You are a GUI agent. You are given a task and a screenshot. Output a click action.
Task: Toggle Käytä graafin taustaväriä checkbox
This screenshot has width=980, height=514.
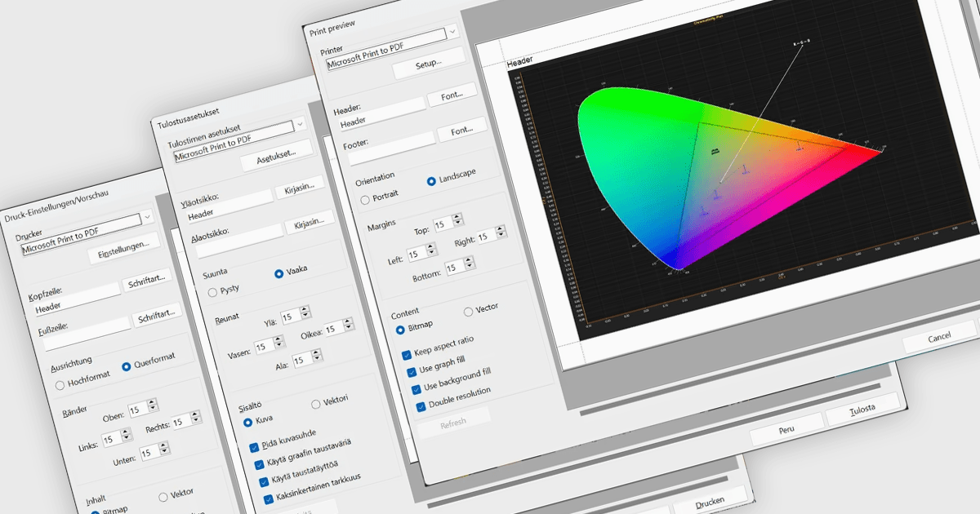point(260,464)
